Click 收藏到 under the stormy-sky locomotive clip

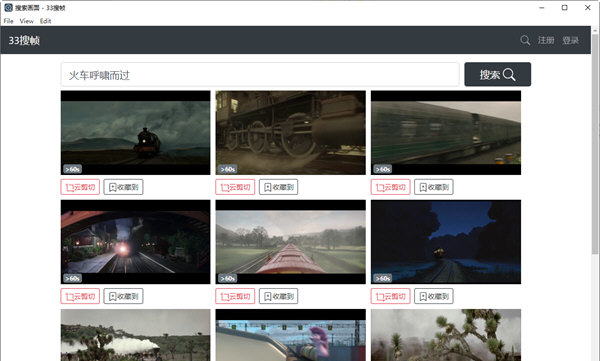124,187
